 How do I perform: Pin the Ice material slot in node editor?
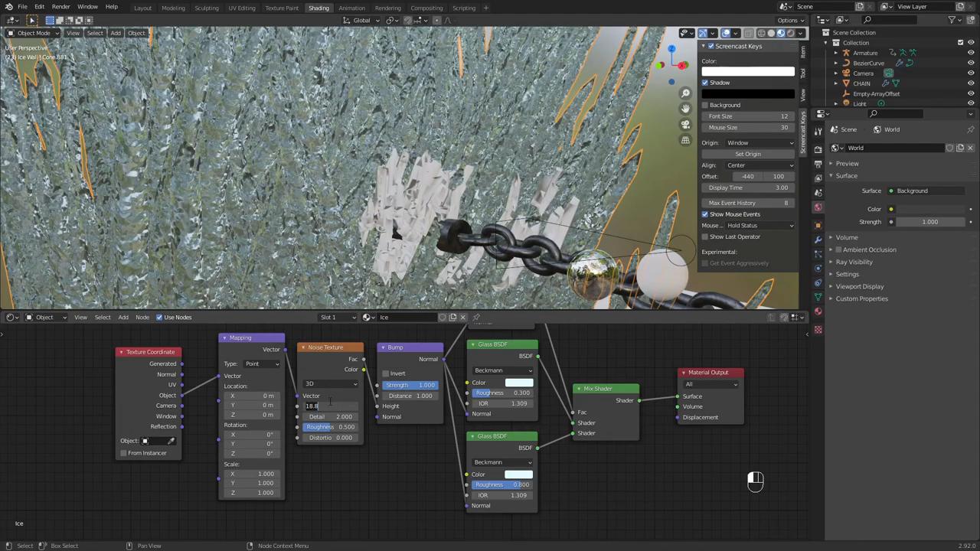pyautogui.click(x=476, y=317)
